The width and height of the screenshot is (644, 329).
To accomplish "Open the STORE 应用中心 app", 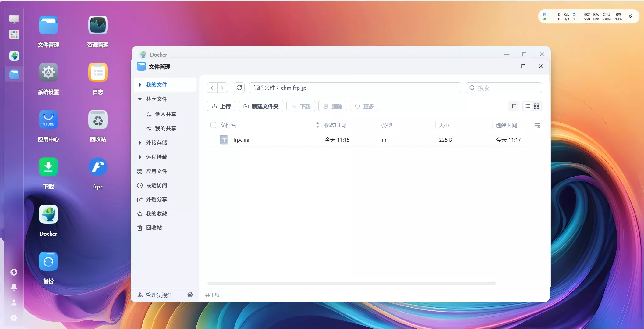I will point(48,120).
